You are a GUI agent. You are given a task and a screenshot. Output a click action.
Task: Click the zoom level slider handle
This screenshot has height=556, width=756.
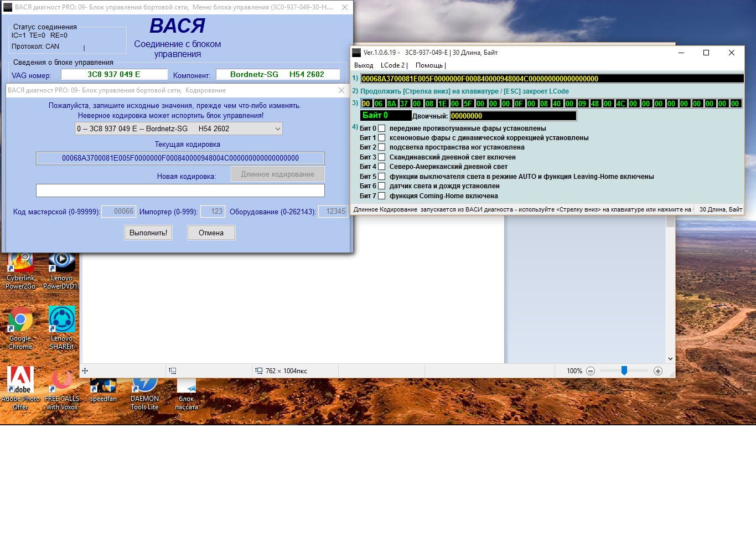(x=624, y=371)
